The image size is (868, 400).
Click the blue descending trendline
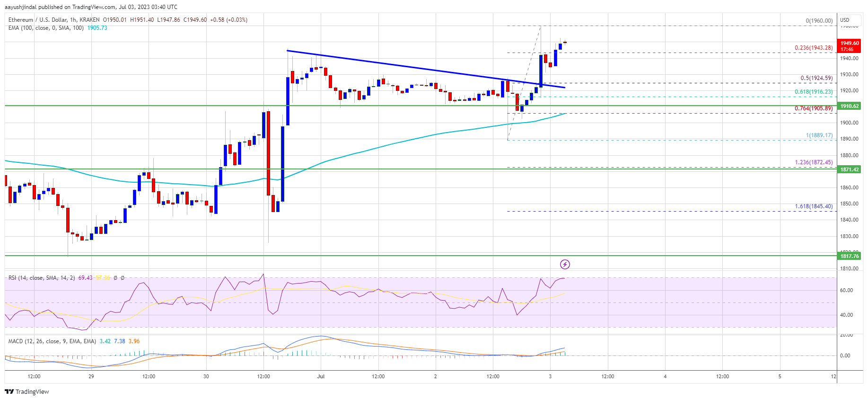click(426, 69)
